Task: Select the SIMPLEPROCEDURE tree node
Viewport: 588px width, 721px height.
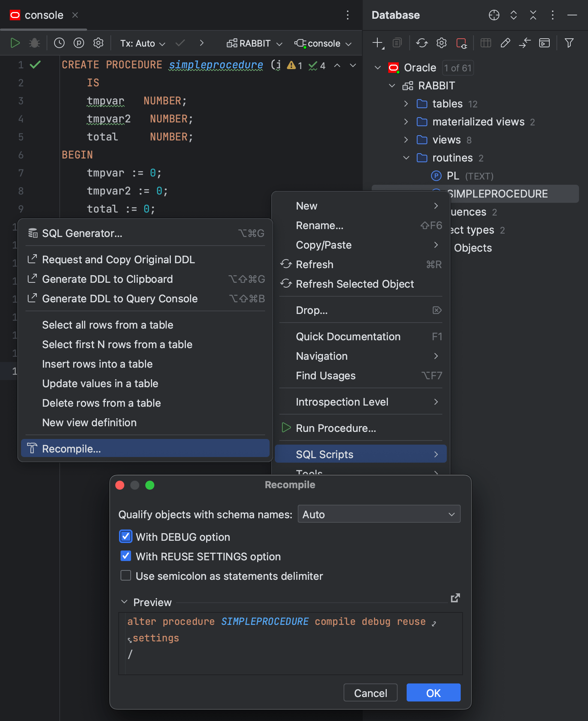Action: (497, 194)
